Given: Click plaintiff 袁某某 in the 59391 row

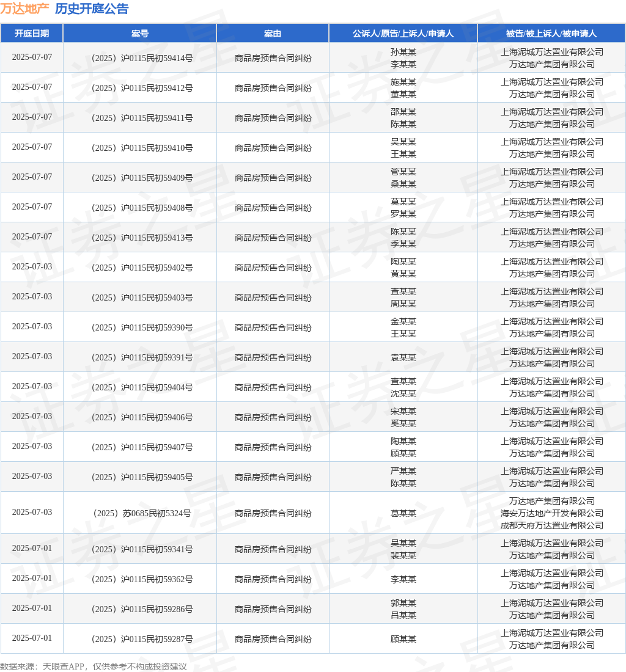Looking at the screenshot, I should (x=403, y=357).
